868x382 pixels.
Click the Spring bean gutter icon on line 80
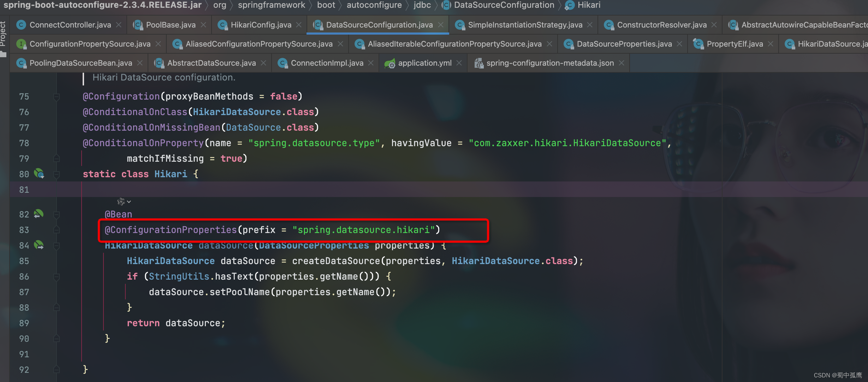tap(39, 173)
